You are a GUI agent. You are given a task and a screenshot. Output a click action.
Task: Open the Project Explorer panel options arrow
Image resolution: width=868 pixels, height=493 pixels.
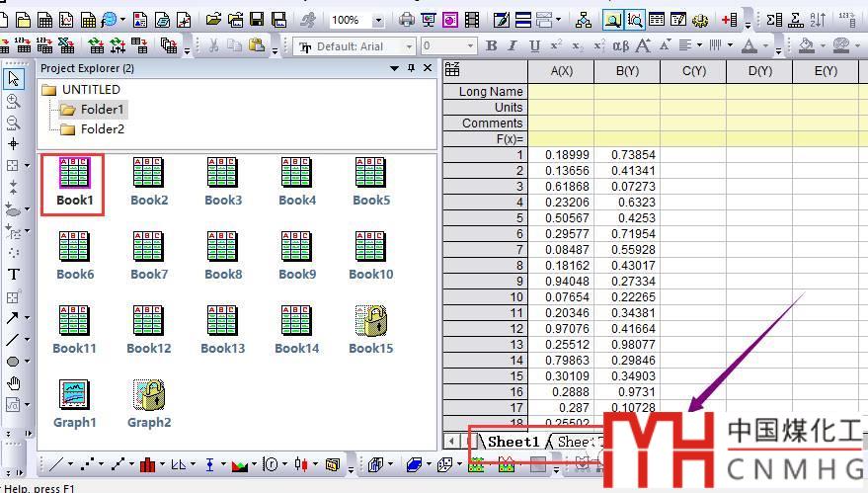click(394, 68)
